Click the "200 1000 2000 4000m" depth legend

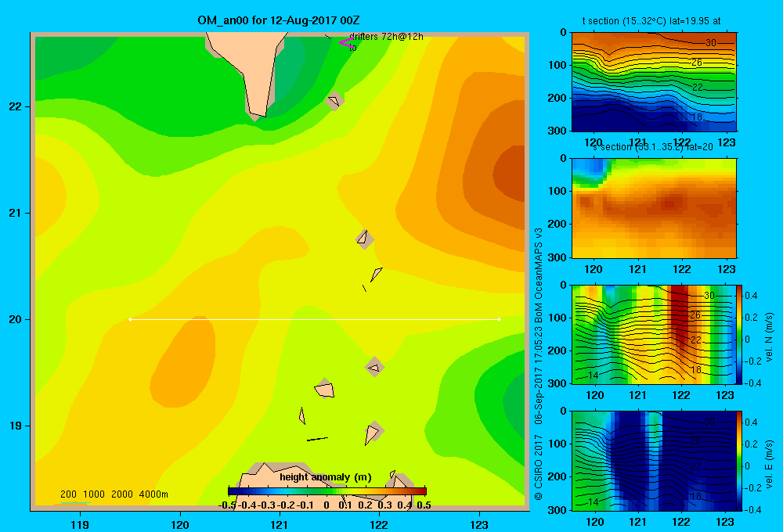(x=114, y=494)
